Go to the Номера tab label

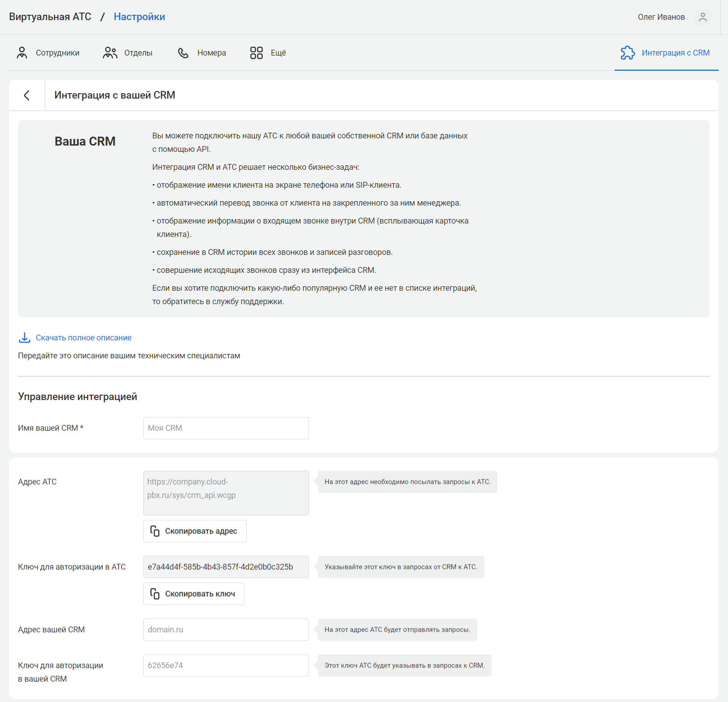coord(211,53)
